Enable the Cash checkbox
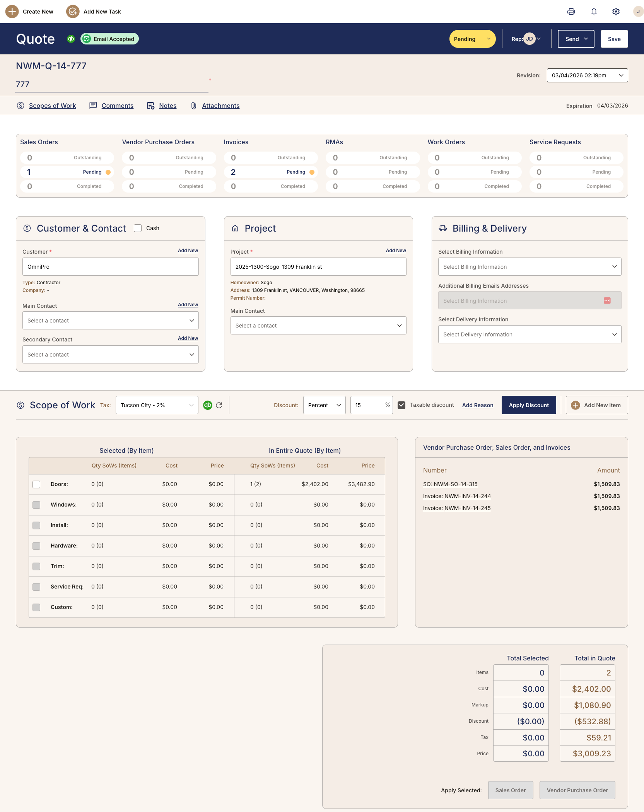 [138, 228]
